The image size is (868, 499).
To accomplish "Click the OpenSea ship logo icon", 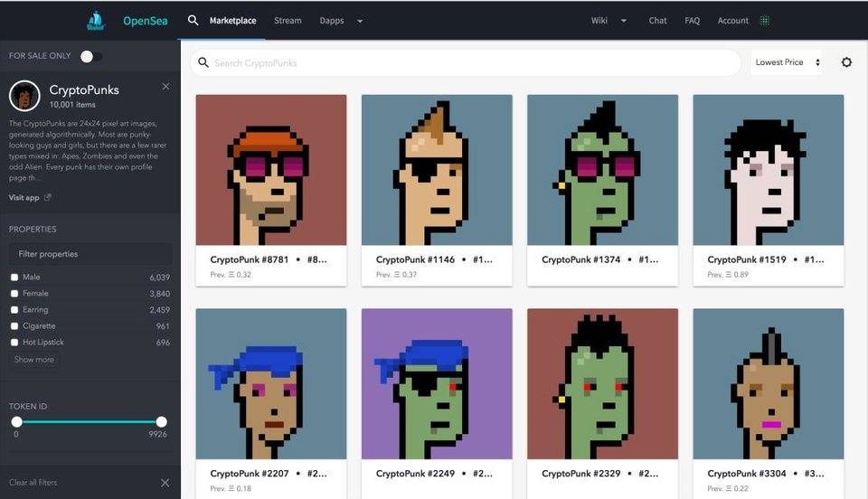I will point(97,21).
